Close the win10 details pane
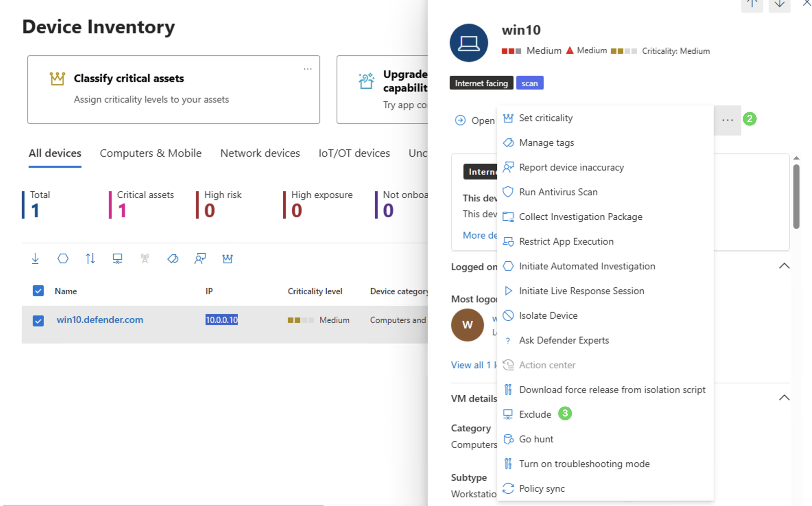Image resolution: width=812 pixels, height=506 pixels. click(807, 3)
